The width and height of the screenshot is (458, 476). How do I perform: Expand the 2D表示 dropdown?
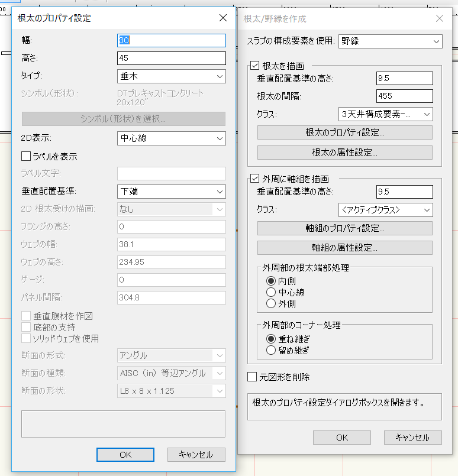click(172, 138)
